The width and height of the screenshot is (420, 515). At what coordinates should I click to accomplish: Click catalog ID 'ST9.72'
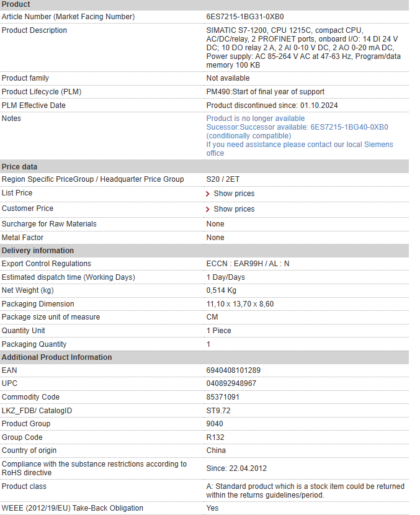[x=218, y=411]
